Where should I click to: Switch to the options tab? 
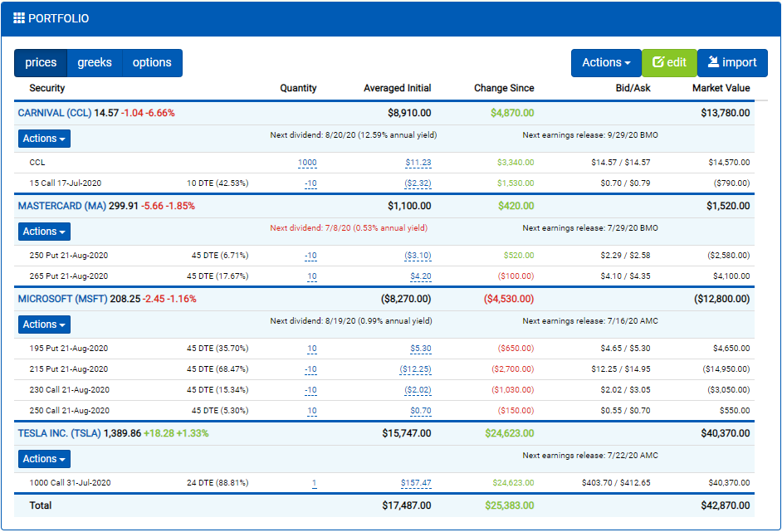pos(152,63)
